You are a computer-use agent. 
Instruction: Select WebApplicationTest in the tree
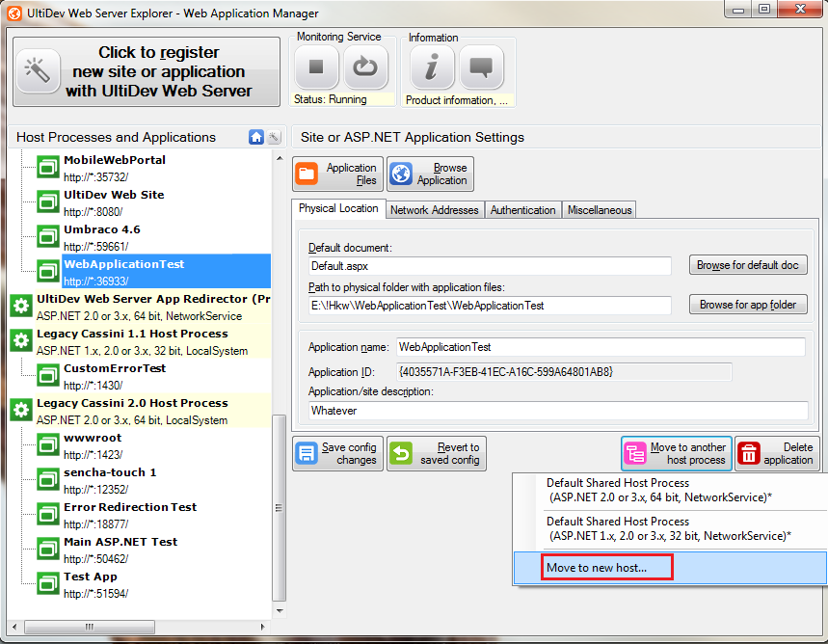167,272
